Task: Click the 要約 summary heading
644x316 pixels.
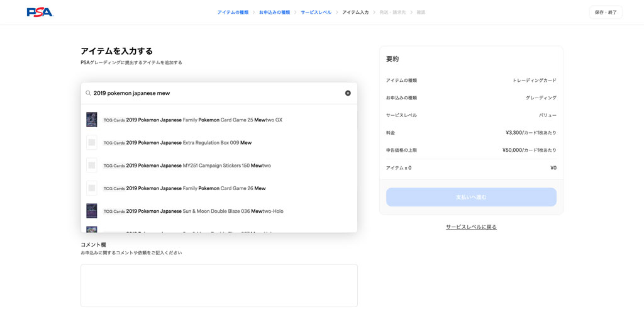Action: coord(392,59)
